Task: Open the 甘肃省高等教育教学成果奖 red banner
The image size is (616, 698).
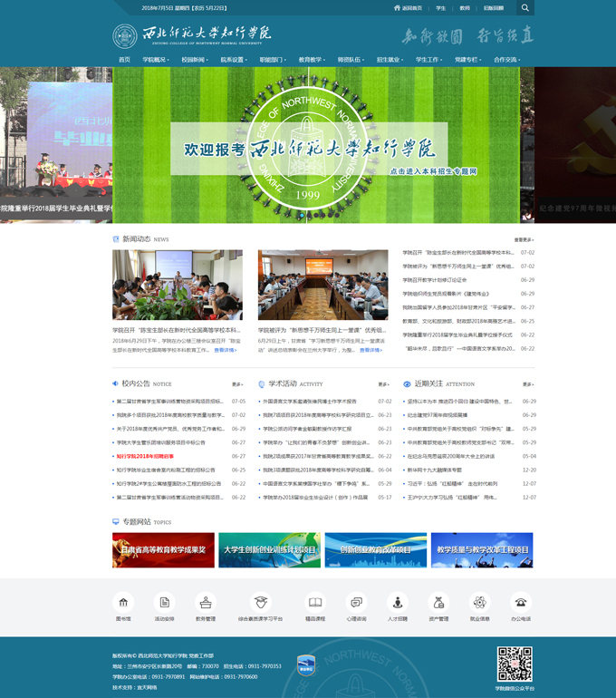Action: pos(163,550)
